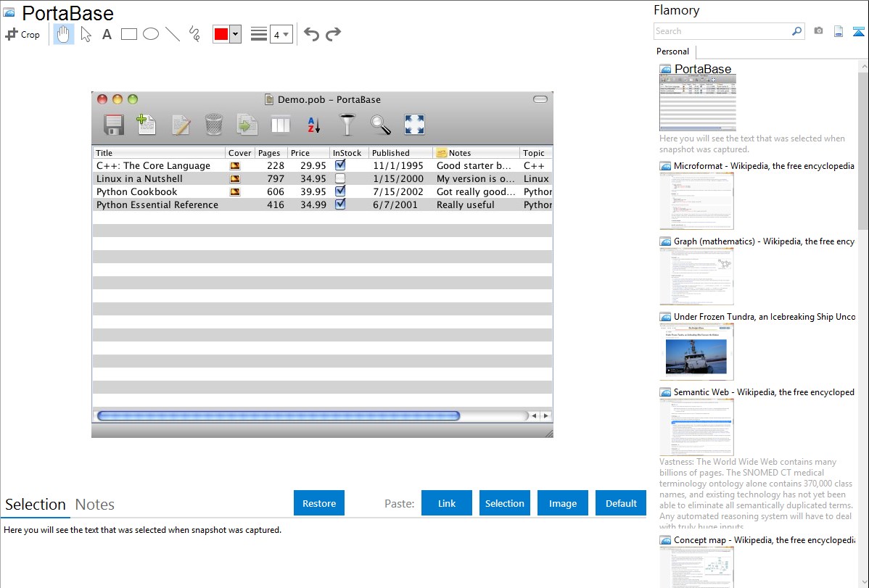
Task: Select the straight line tool
Action: 173,34
